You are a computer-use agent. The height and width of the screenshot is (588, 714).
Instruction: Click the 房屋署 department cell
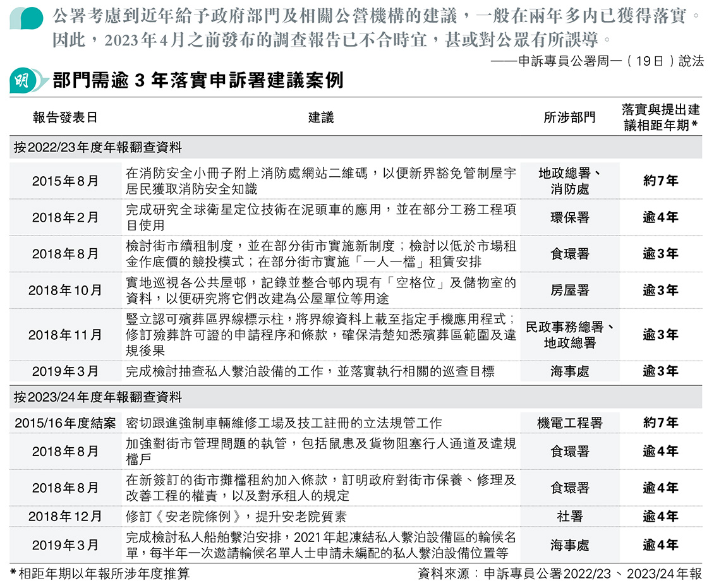pyautogui.click(x=569, y=291)
